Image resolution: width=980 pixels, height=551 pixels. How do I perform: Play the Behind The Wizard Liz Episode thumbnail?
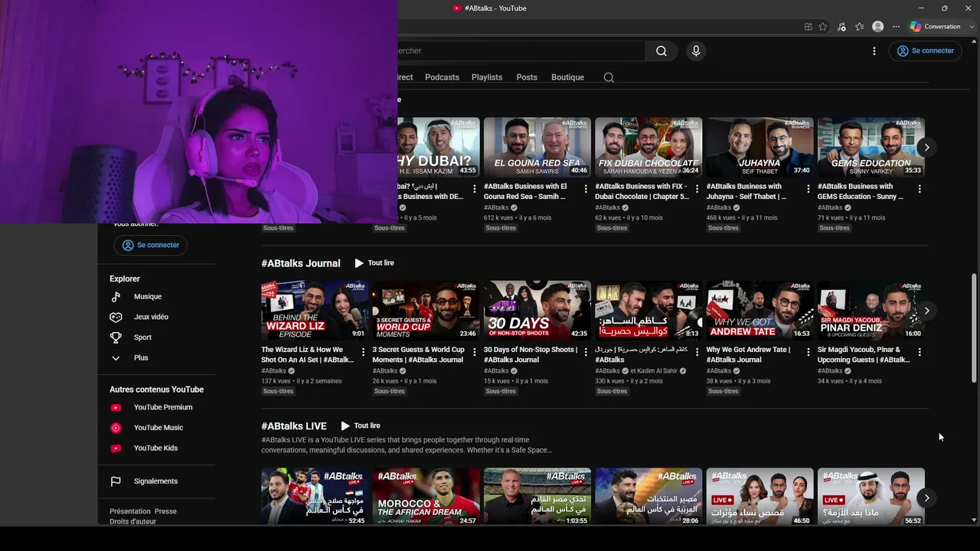click(315, 311)
